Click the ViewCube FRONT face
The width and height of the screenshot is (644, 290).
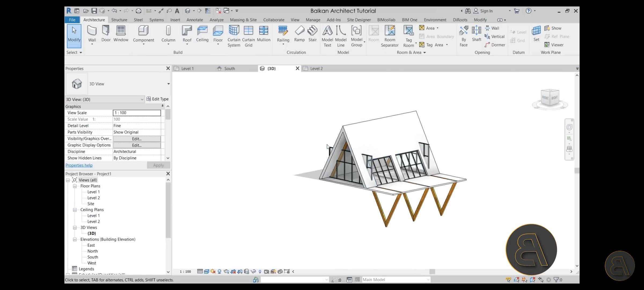coord(545,98)
